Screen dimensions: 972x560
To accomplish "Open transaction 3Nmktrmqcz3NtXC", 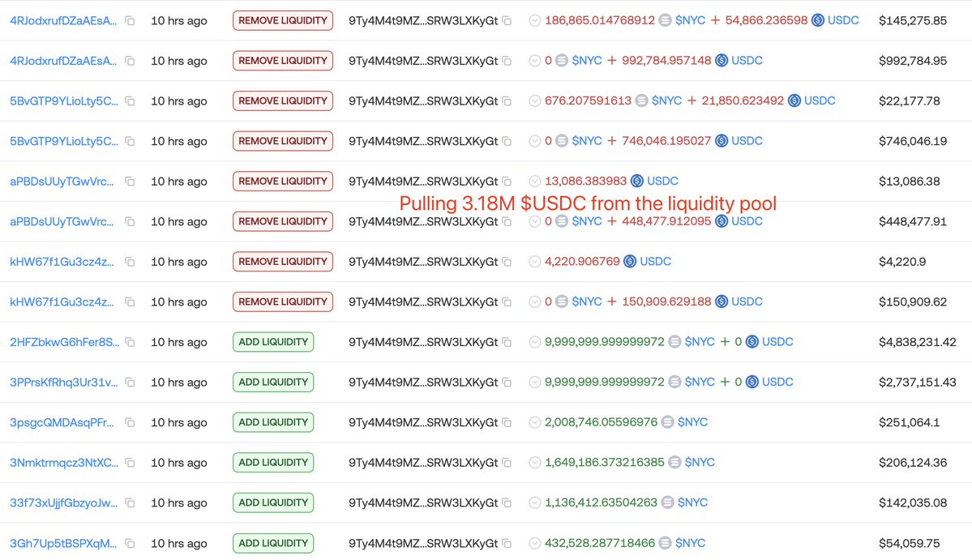I will tap(63, 463).
